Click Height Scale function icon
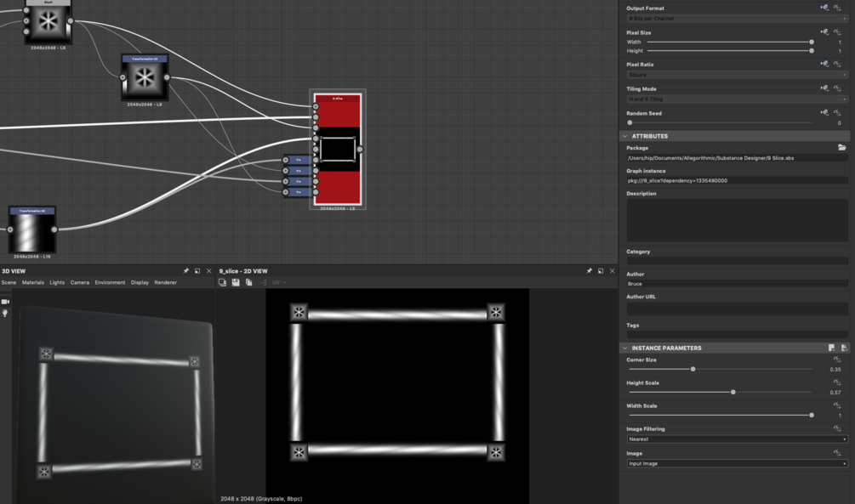Image resolution: width=855 pixels, height=504 pixels. 837,382
